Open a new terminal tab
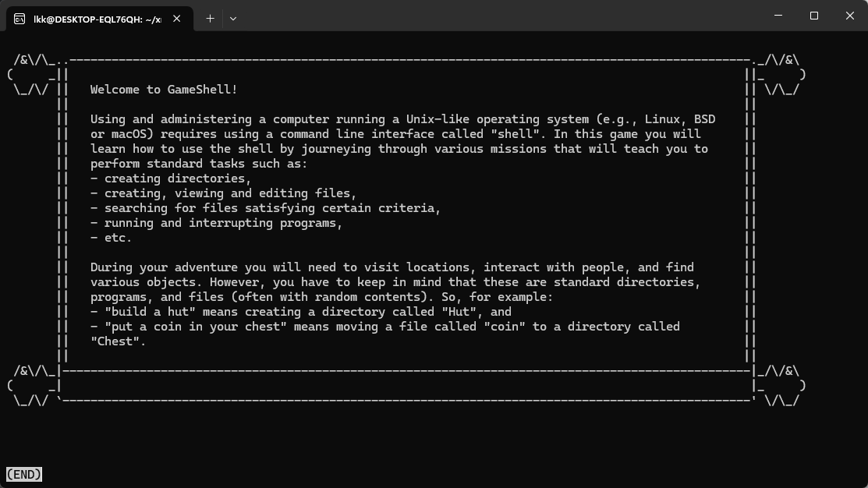 [210, 19]
